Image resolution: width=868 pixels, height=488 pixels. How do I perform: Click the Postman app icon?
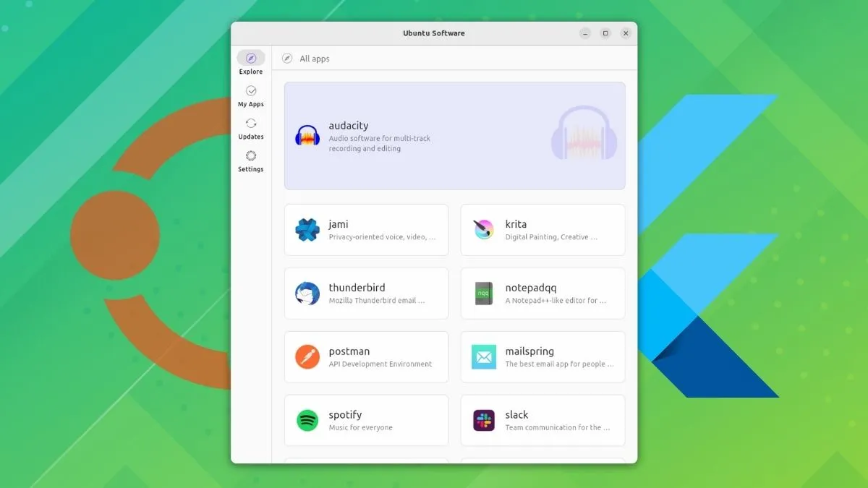pyautogui.click(x=307, y=356)
